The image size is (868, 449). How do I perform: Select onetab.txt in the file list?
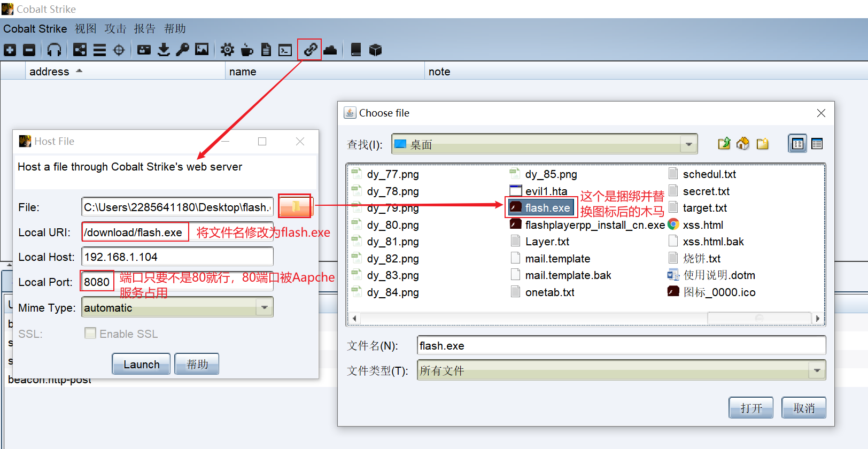[x=542, y=292]
